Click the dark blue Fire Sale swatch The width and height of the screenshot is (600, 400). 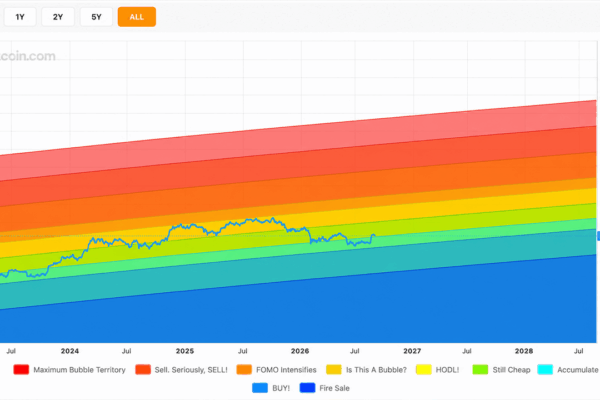click(307, 388)
